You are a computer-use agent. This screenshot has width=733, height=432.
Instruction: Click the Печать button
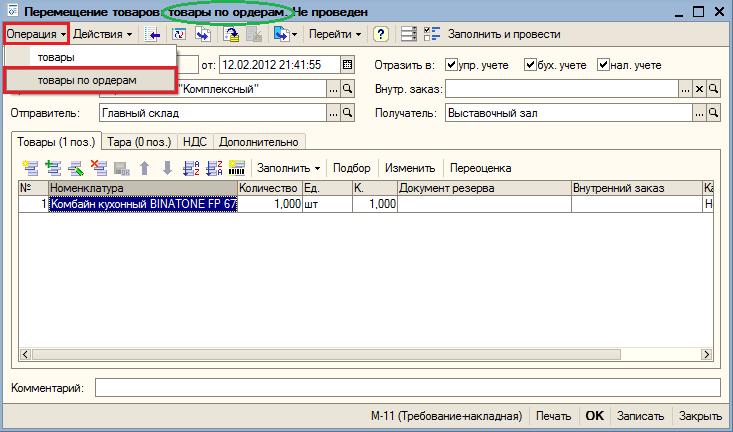553,416
